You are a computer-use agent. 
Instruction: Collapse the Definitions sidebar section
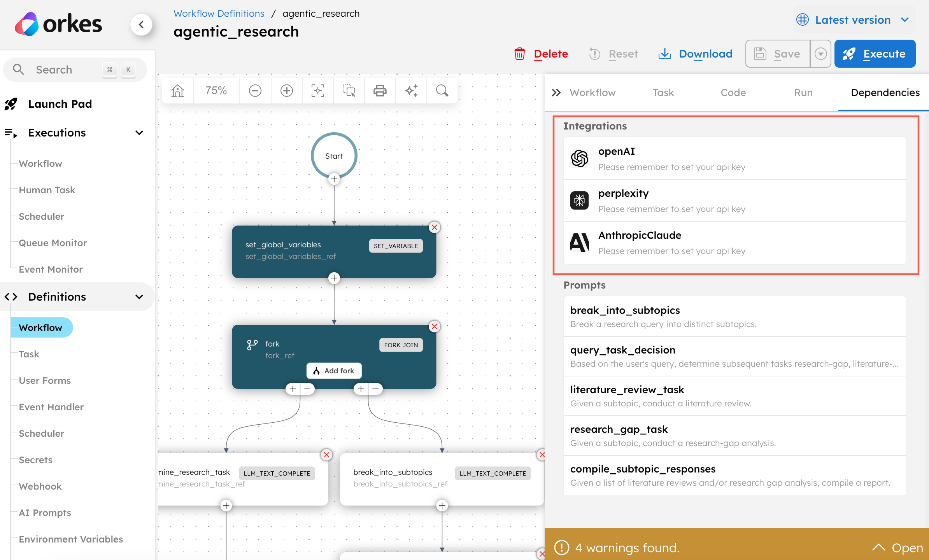139,297
